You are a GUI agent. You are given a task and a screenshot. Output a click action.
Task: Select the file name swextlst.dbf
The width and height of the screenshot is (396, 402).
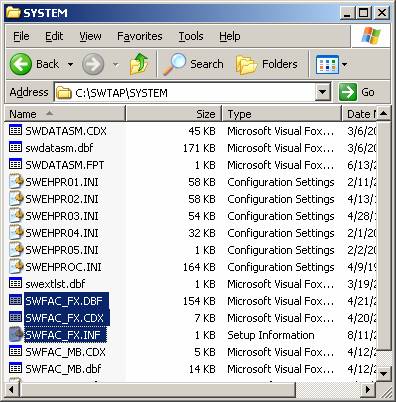click(55, 284)
